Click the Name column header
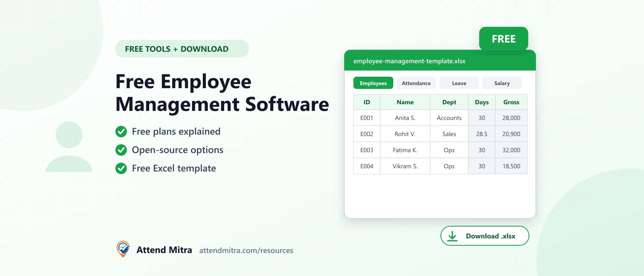644x276 pixels. 405,102
